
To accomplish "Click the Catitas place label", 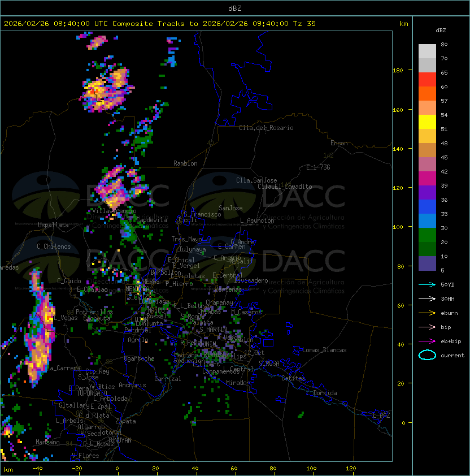I will click(293, 378).
